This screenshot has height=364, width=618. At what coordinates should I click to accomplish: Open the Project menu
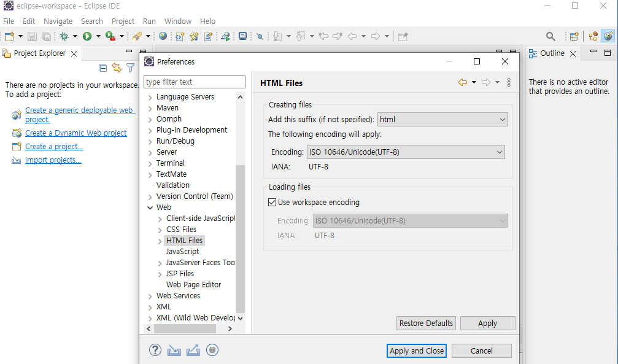point(123,21)
